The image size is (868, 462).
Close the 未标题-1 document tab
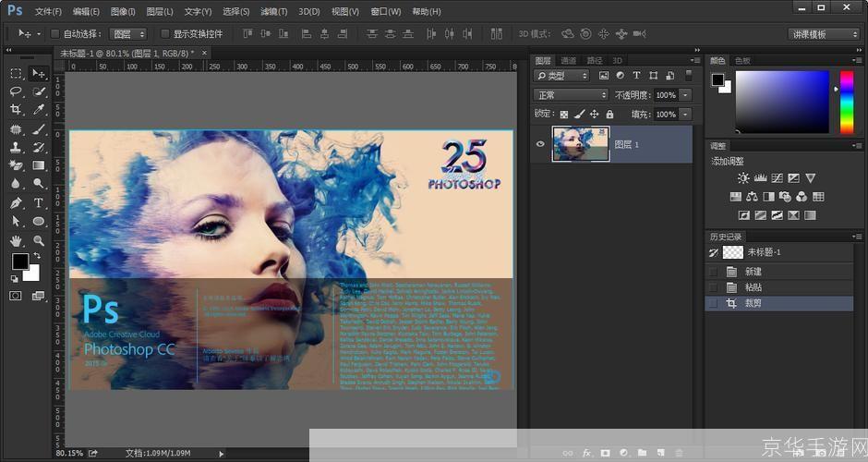[204, 53]
